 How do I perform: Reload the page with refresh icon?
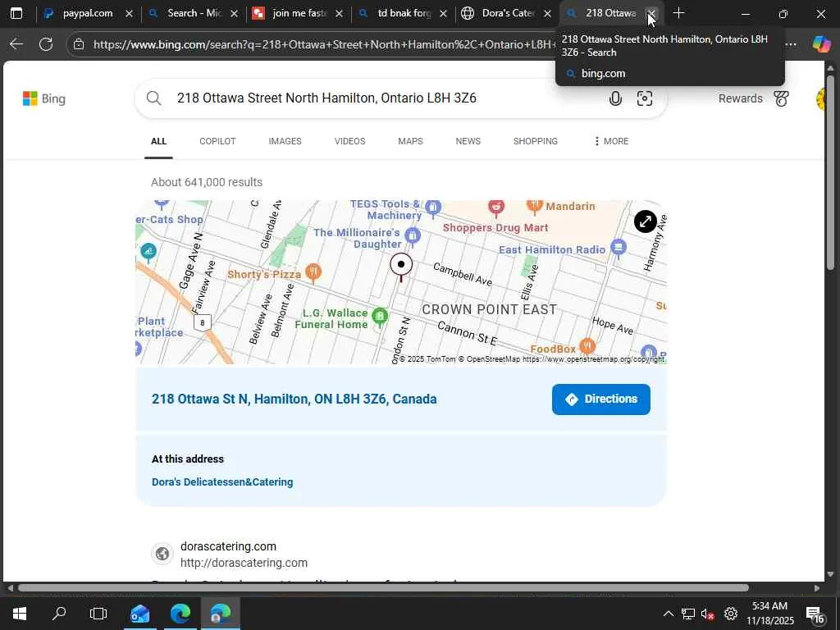pyautogui.click(x=46, y=44)
